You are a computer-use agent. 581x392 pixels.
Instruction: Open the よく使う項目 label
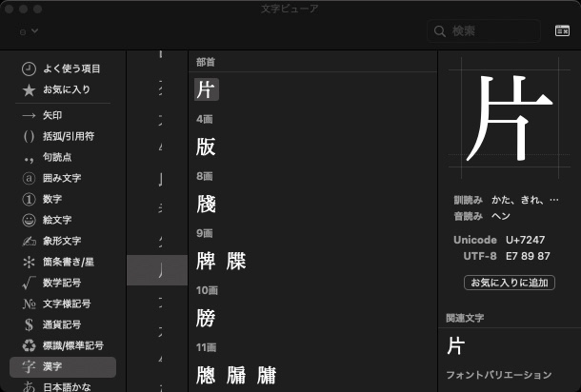(71, 69)
